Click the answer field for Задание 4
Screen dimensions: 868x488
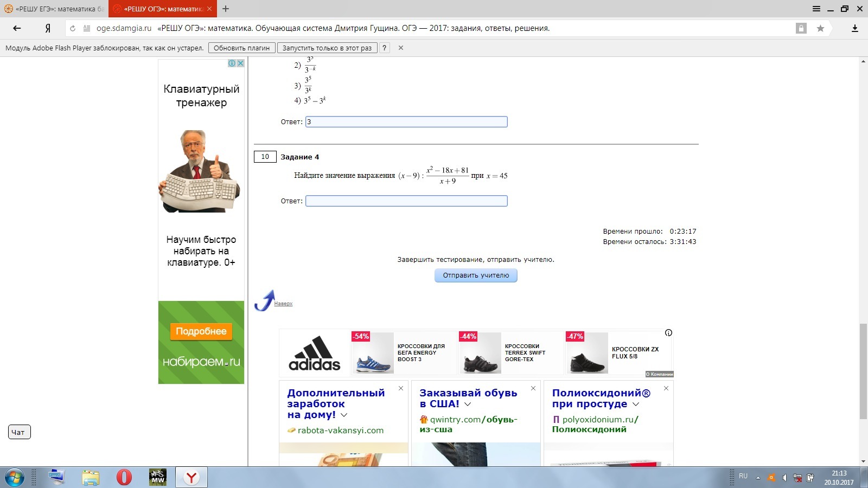pyautogui.click(x=406, y=201)
